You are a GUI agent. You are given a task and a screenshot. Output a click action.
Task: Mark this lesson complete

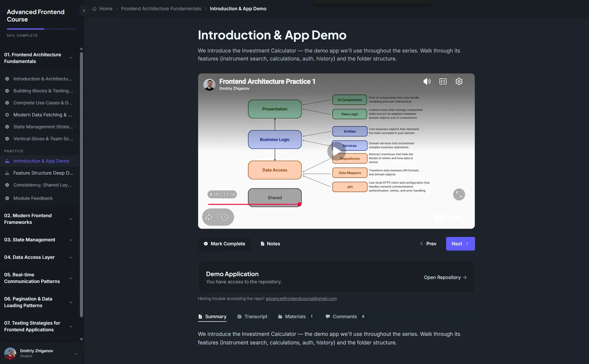tap(224, 244)
